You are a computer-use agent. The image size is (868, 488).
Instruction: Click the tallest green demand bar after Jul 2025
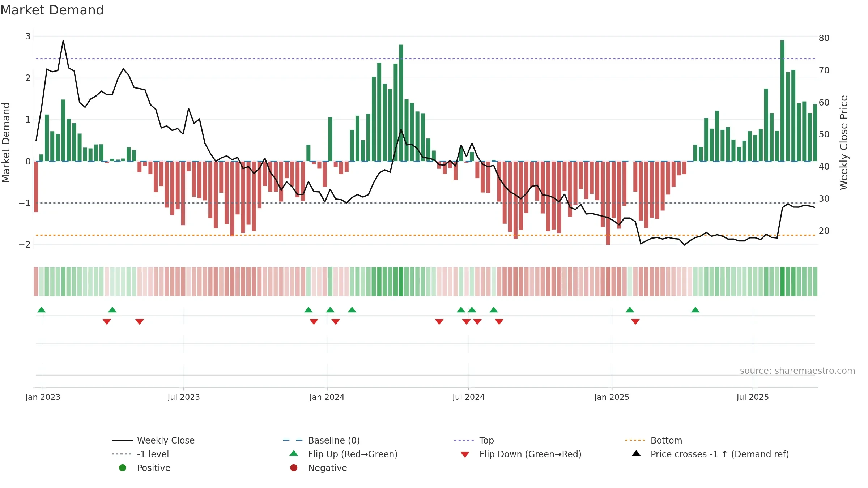coord(783,101)
